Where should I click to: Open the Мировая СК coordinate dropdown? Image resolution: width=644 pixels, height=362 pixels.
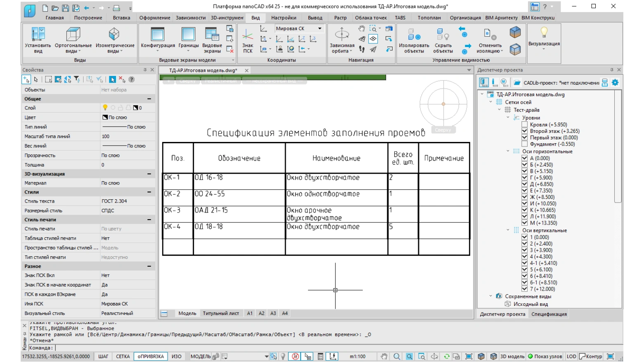coord(299,28)
